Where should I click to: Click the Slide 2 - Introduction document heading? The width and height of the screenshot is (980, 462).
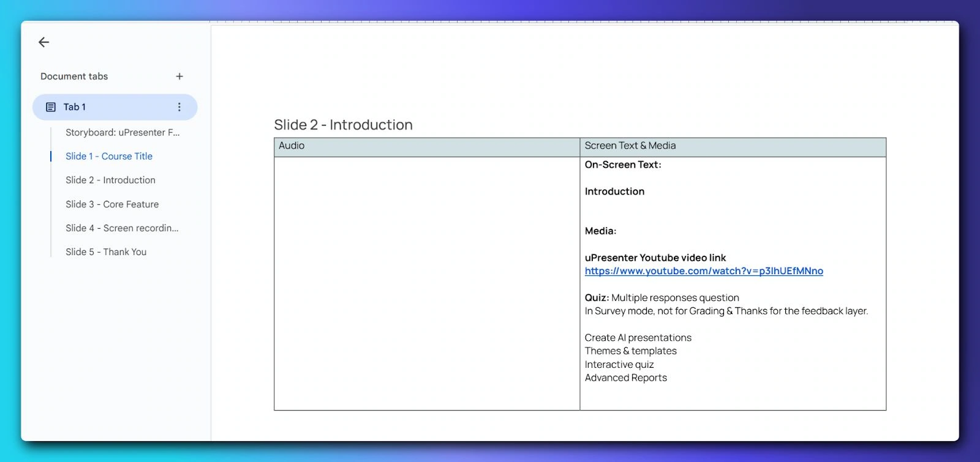pos(343,125)
